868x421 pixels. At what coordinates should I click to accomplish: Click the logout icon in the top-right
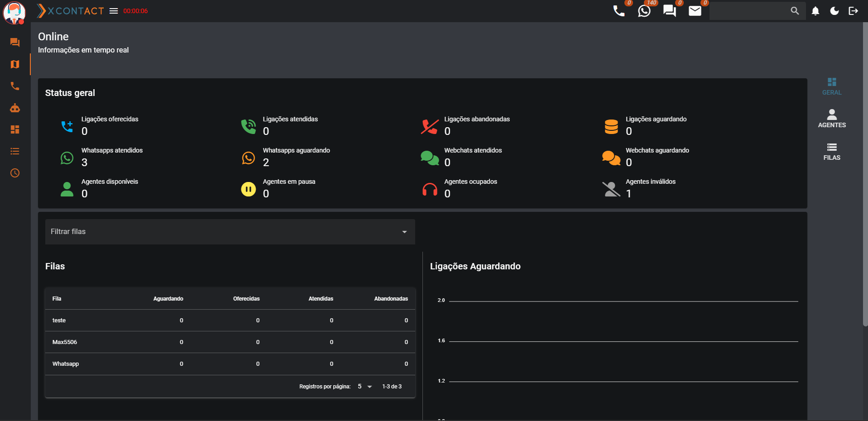853,11
